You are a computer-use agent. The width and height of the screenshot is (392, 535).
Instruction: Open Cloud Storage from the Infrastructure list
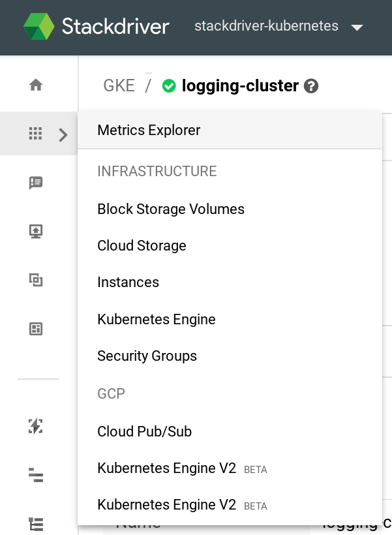142,246
